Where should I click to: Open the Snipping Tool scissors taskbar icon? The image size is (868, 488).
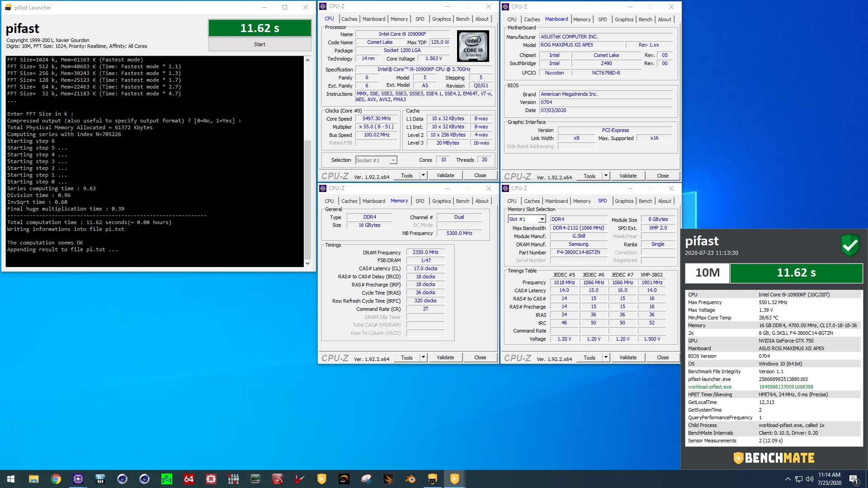pyautogui.click(x=366, y=479)
